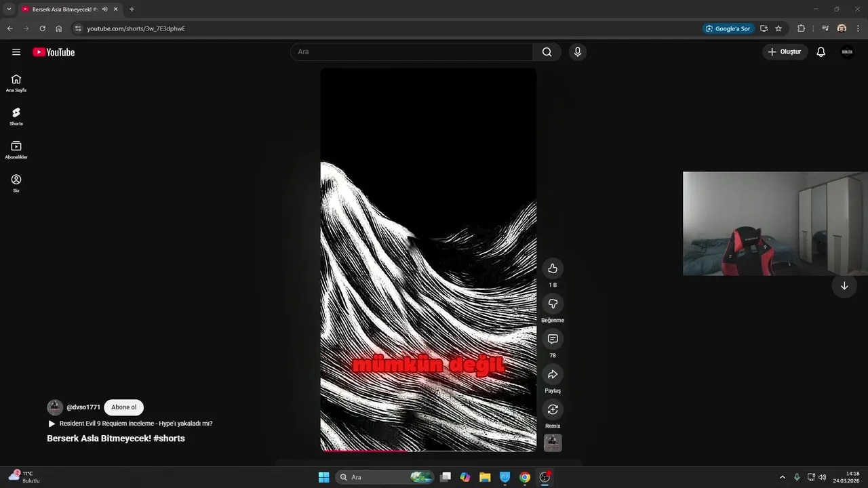Go back with the browser back arrow

[x=9, y=28]
